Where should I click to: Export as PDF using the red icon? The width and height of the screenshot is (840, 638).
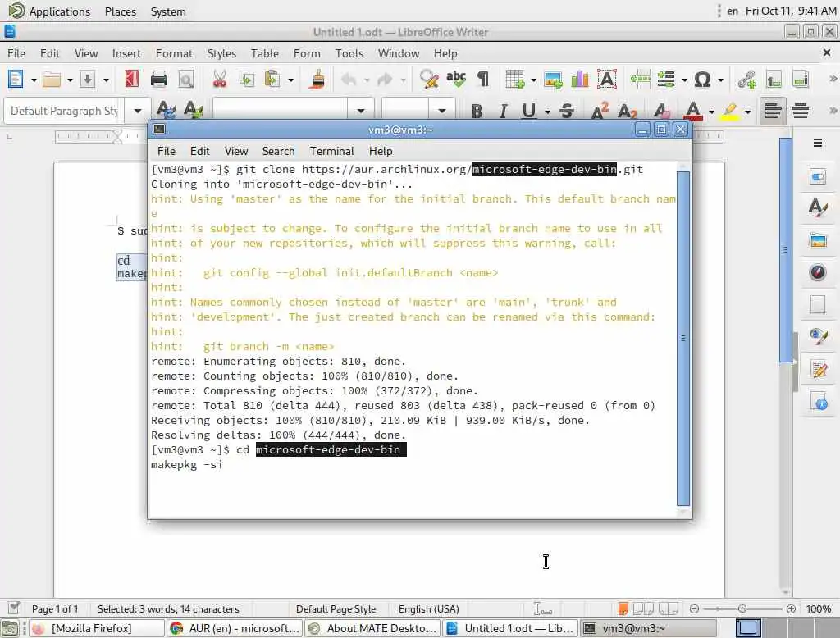131,80
